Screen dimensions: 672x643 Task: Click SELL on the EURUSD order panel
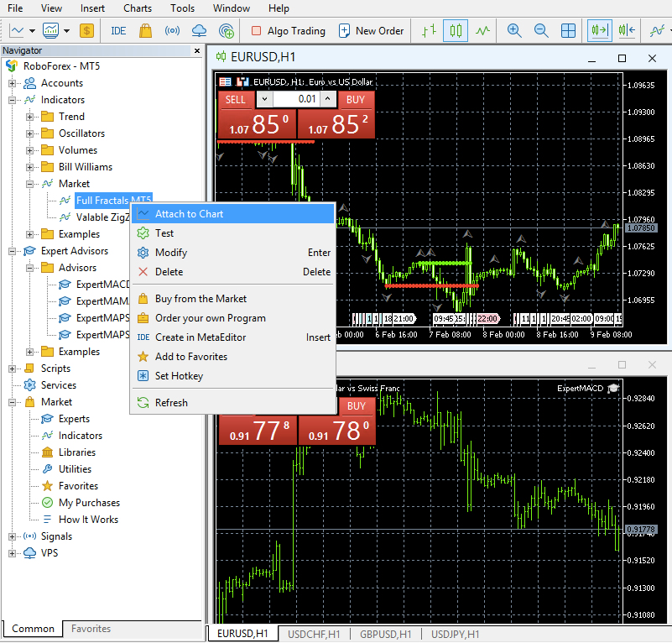pos(235,99)
